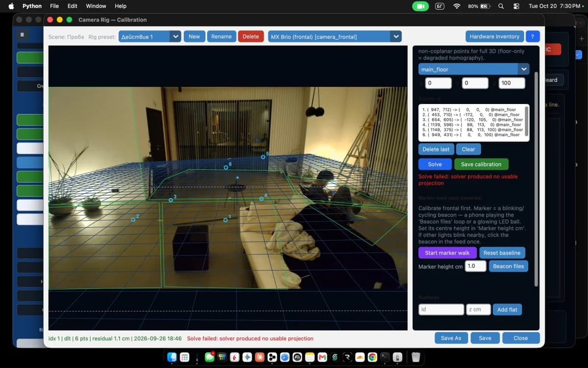588x368 pixels.
Task: Click the Solve button
Action: 435,164
